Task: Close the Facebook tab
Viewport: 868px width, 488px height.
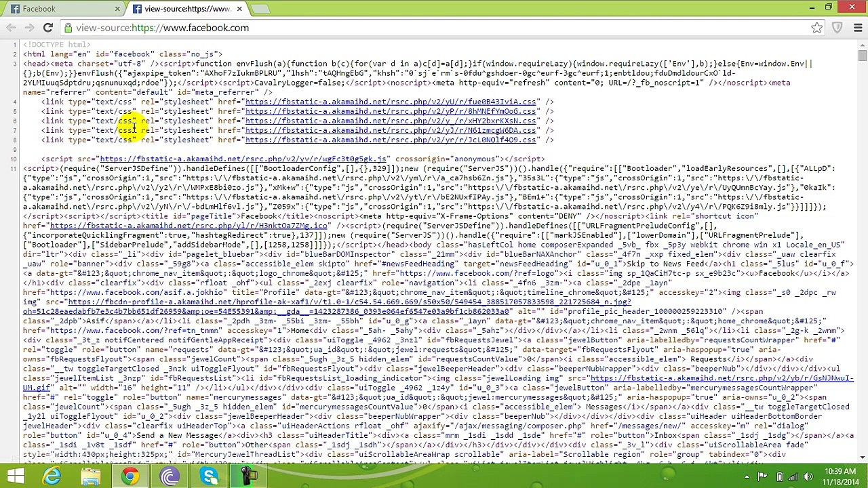Action: click(x=117, y=9)
